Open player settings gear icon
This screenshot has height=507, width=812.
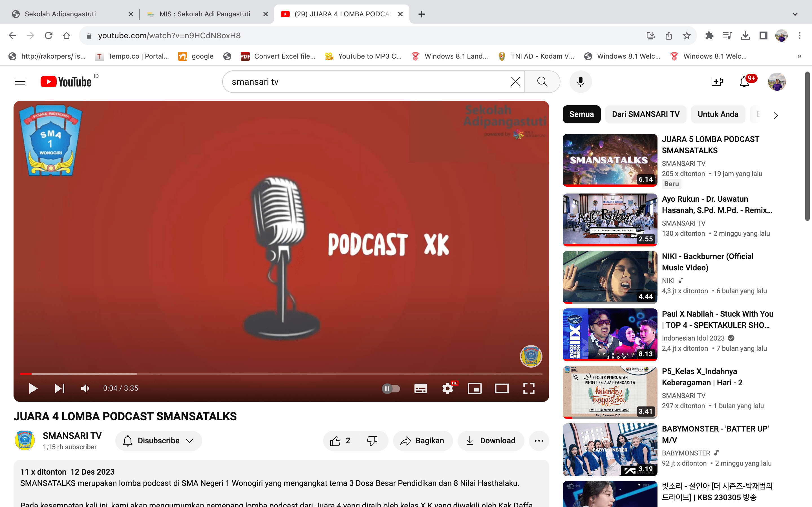pyautogui.click(x=448, y=388)
